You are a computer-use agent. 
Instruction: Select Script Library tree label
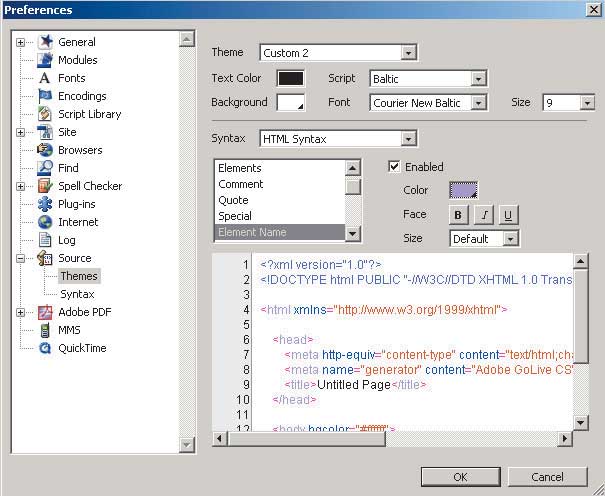point(90,114)
